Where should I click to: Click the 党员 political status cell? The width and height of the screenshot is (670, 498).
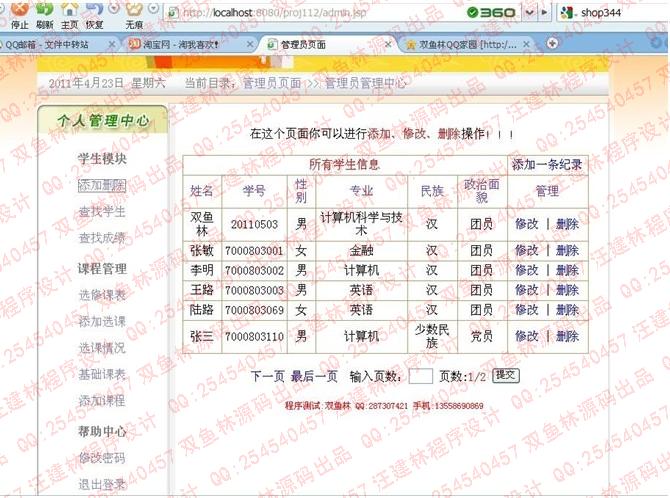coord(482,336)
